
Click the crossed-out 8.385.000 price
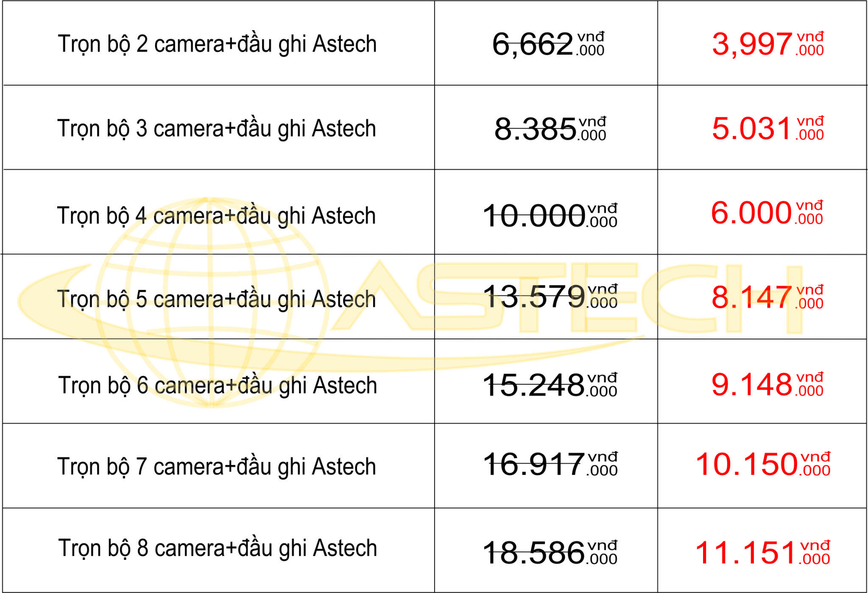[x=550, y=129]
